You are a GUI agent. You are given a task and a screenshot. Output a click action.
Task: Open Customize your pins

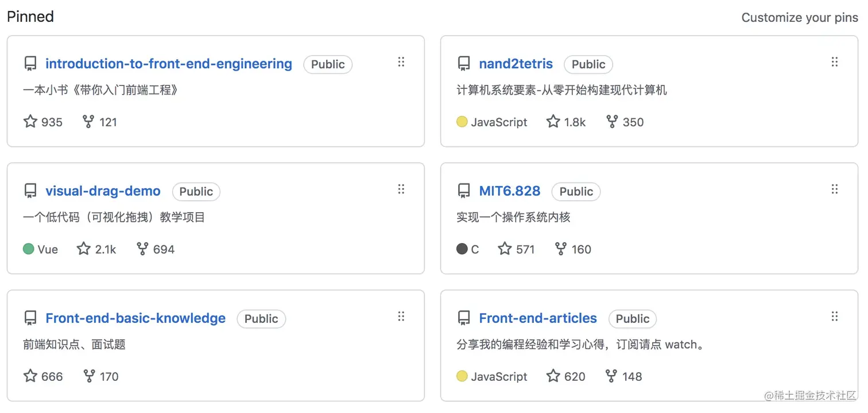(800, 18)
